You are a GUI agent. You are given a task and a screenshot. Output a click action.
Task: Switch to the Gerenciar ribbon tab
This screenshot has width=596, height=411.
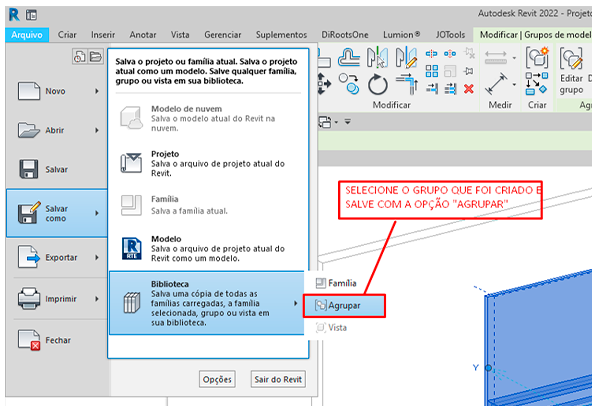pyautogui.click(x=223, y=35)
